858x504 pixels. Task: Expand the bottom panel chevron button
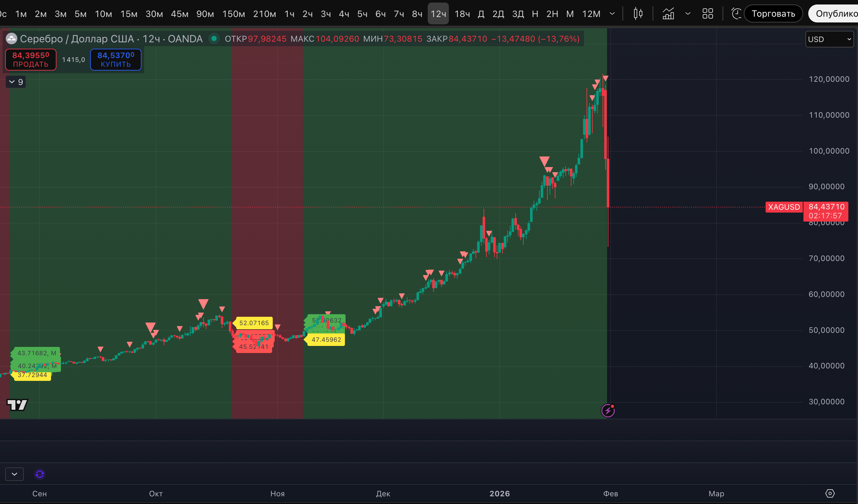click(14, 474)
